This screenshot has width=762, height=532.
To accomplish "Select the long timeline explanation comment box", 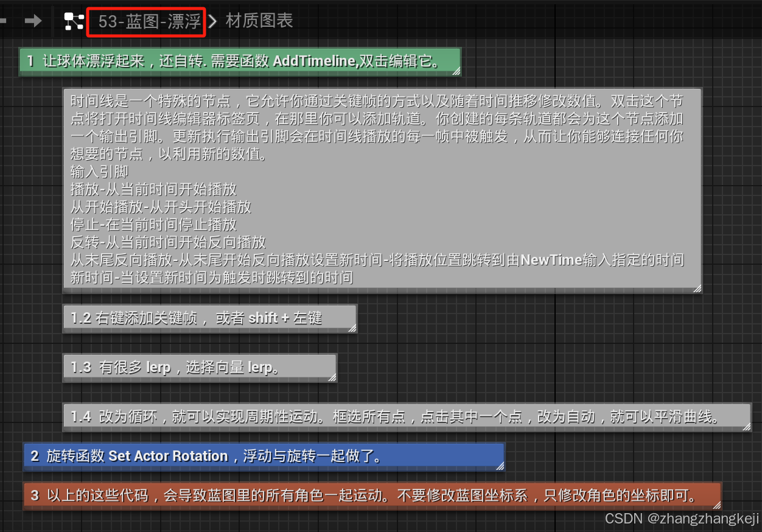I will click(382, 189).
